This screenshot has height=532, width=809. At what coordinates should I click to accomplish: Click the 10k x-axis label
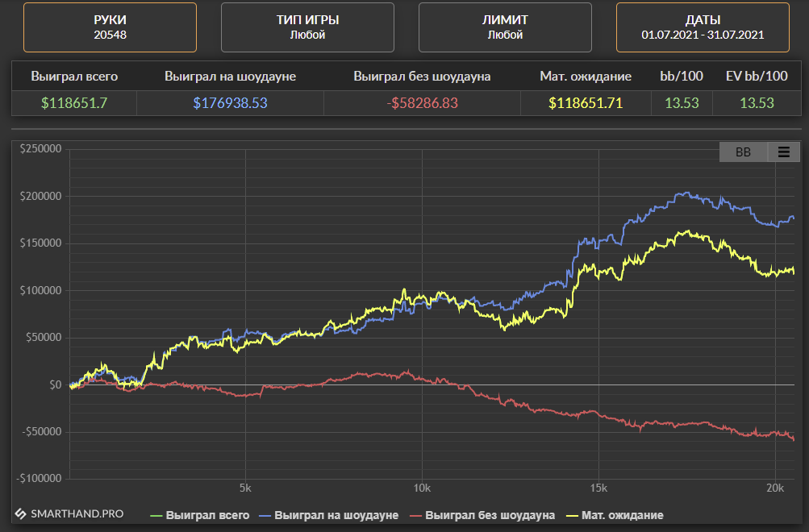(x=422, y=488)
